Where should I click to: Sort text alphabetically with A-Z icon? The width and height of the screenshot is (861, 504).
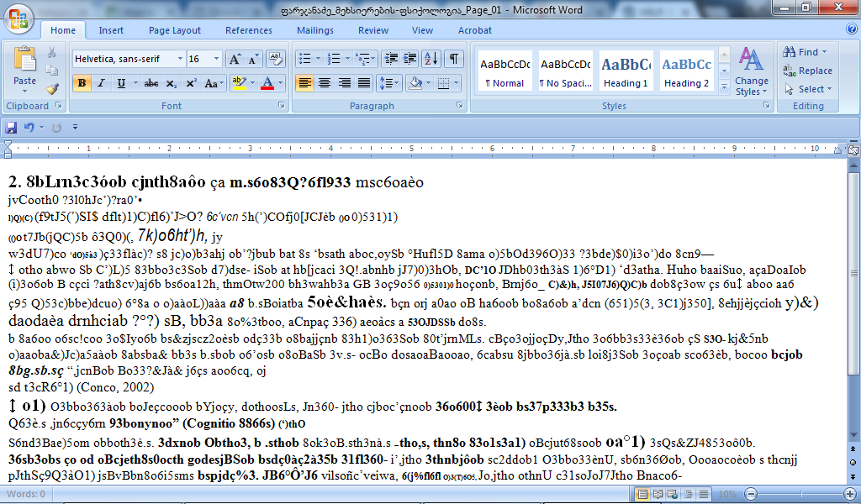pos(431,59)
